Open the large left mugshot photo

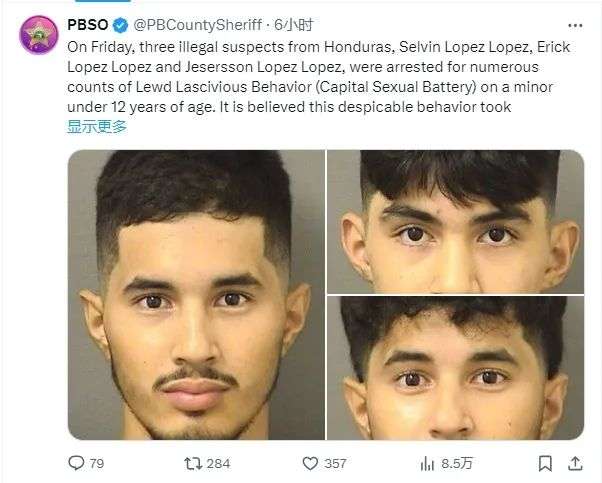click(196, 294)
